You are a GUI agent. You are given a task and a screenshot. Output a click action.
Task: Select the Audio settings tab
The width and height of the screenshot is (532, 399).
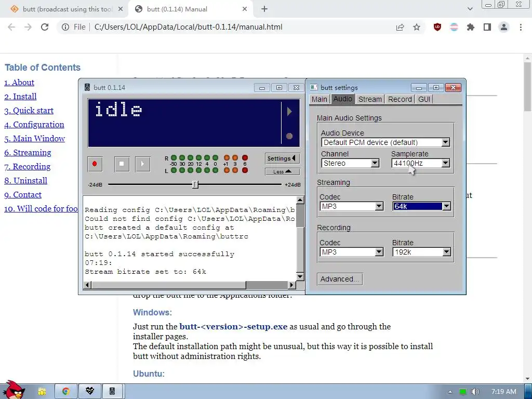click(343, 99)
